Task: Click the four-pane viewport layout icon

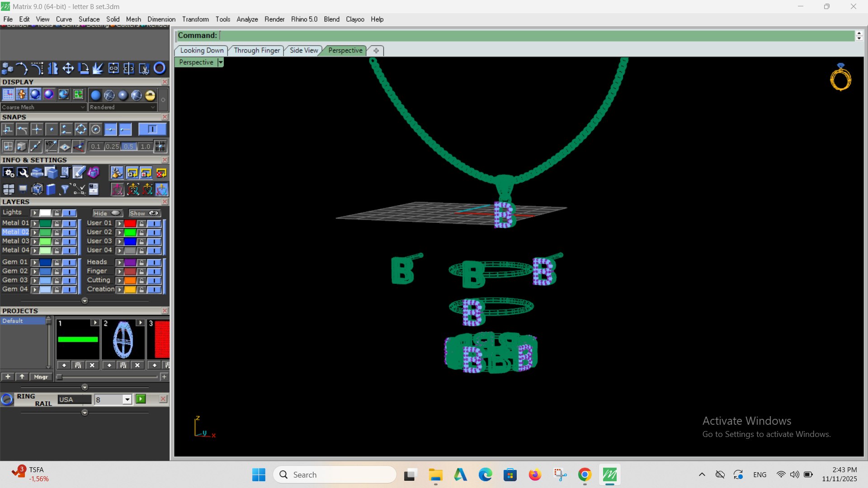Action: click(9, 189)
